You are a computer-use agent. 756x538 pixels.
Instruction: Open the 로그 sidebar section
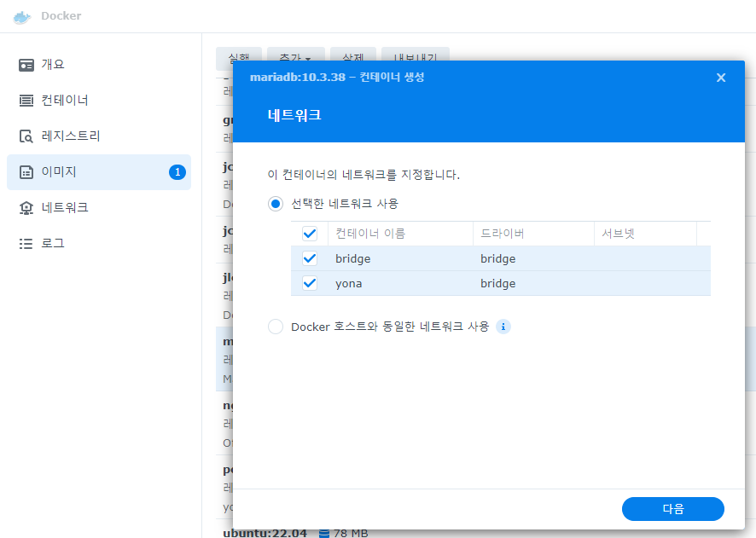click(99, 243)
